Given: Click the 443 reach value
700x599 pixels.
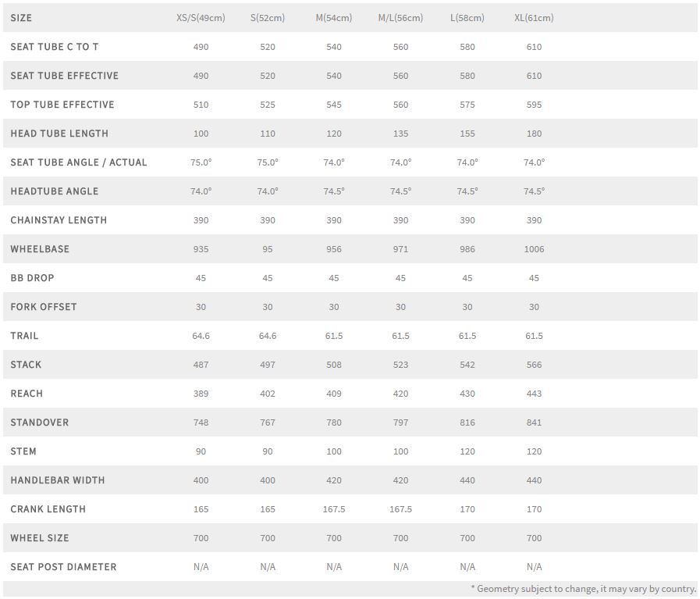Looking at the screenshot, I should click(534, 394).
